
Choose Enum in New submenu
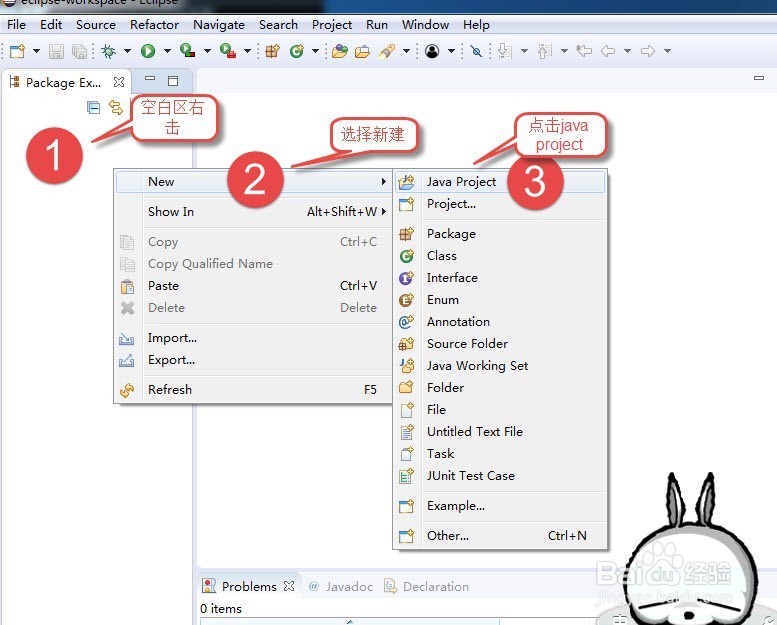pyautogui.click(x=500, y=300)
